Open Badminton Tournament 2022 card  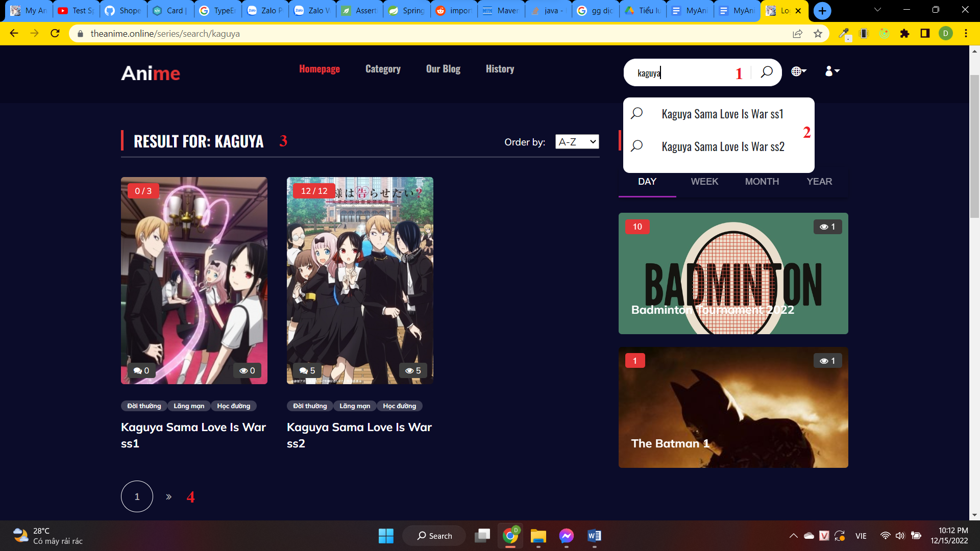pyautogui.click(x=733, y=273)
